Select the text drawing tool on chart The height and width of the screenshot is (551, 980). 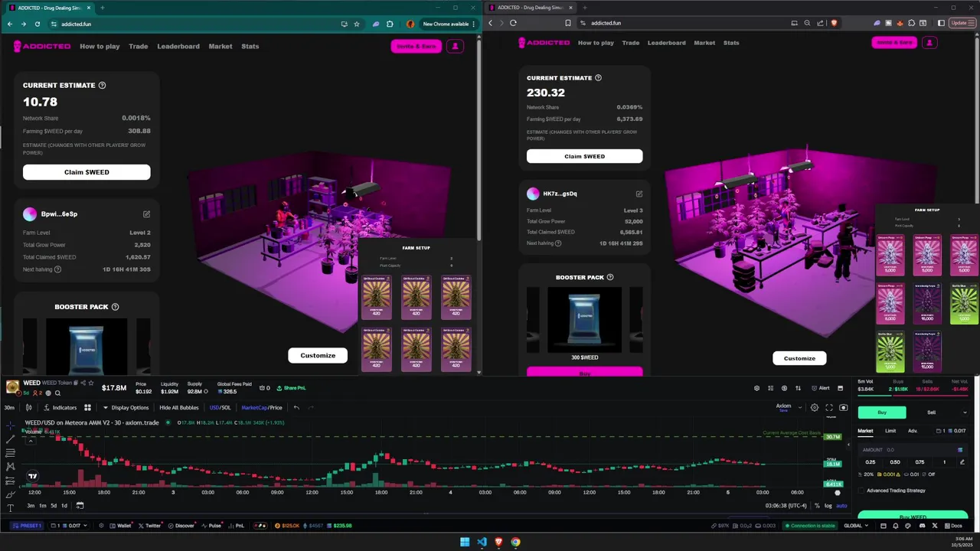click(10, 508)
